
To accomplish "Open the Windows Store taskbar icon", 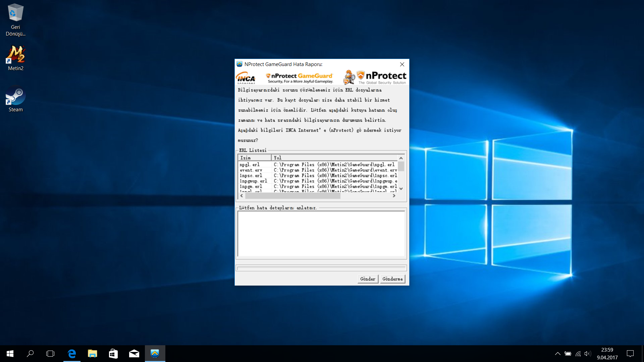I will [113, 354].
